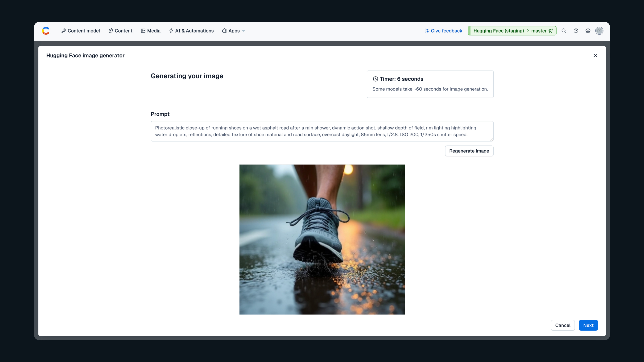Click the Cancel button
This screenshot has width=644, height=362.
click(562, 325)
